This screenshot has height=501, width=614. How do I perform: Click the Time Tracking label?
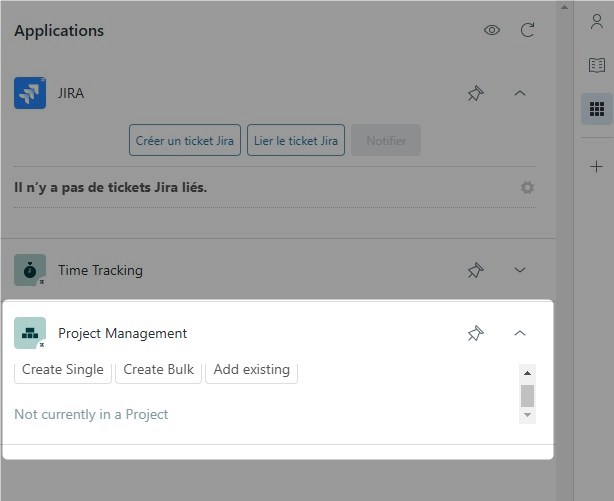pyautogui.click(x=100, y=270)
